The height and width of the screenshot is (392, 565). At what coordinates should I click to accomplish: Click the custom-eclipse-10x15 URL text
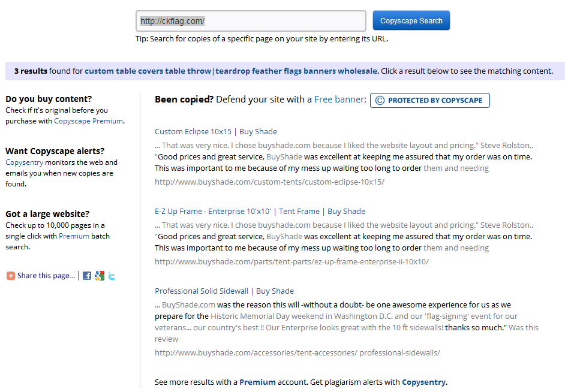click(269, 182)
